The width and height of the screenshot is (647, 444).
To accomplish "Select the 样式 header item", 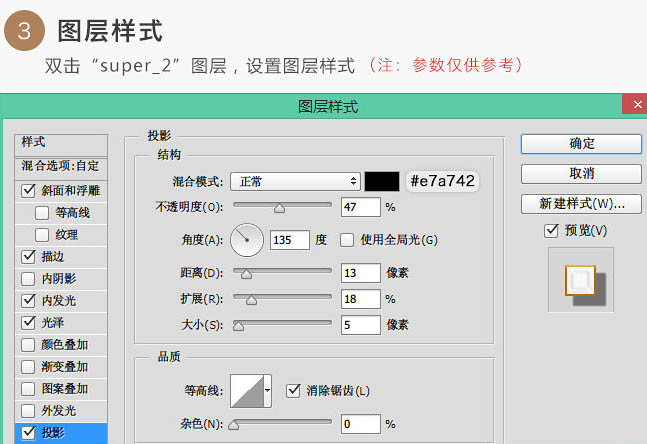I will [x=61, y=144].
